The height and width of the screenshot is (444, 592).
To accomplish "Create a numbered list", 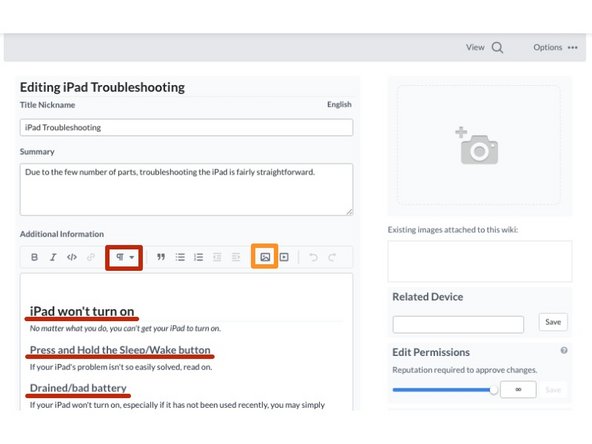I will pos(199,257).
